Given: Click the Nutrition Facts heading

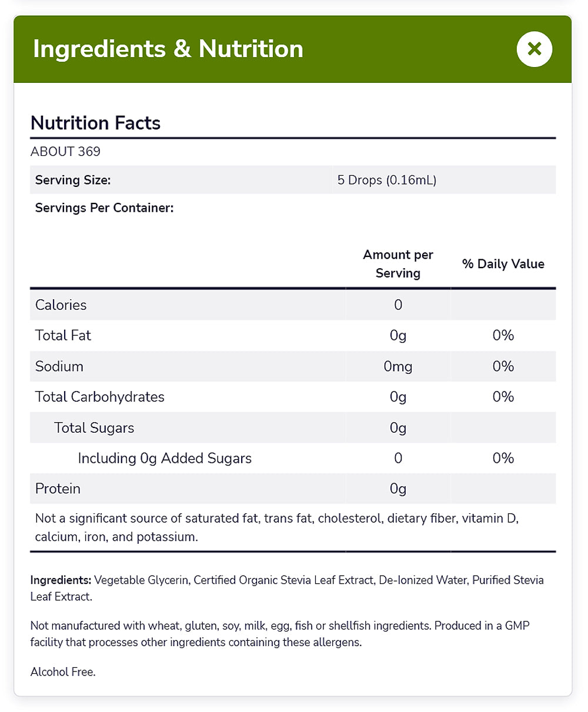Looking at the screenshot, I should tap(95, 123).
